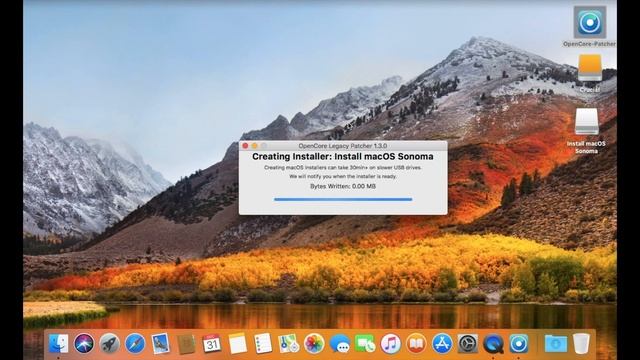Click "We will notify you" message
The width and height of the screenshot is (640, 360).
pyautogui.click(x=343, y=176)
